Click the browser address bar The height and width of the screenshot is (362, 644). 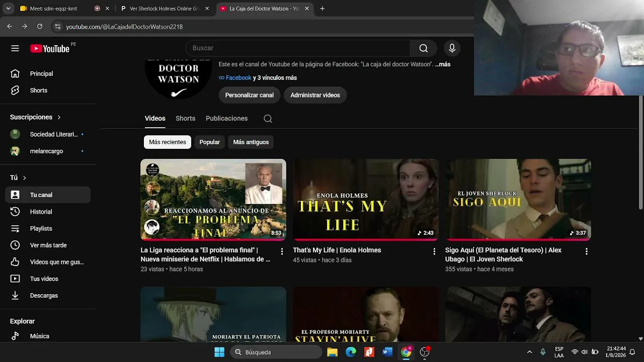pos(262,27)
